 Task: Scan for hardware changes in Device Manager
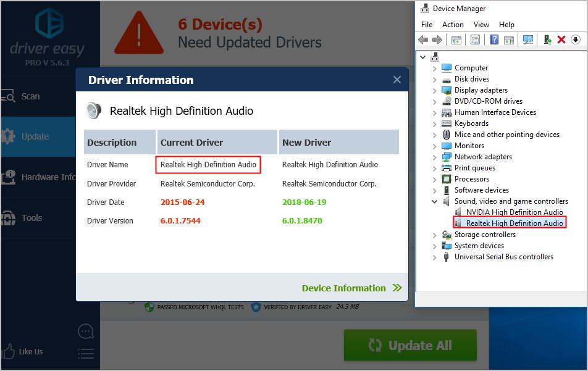tap(528, 40)
